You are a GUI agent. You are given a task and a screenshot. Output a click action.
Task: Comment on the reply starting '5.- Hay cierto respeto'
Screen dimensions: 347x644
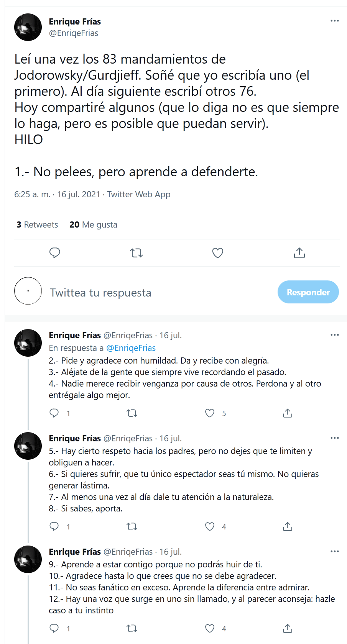[x=54, y=526]
